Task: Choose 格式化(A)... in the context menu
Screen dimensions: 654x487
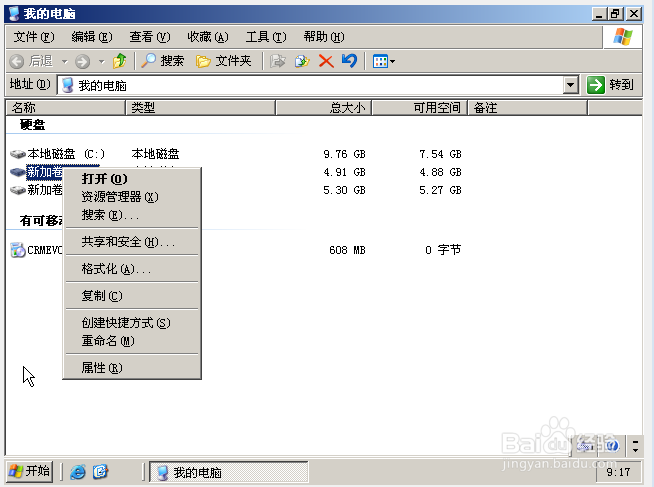Action: (x=132, y=269)
